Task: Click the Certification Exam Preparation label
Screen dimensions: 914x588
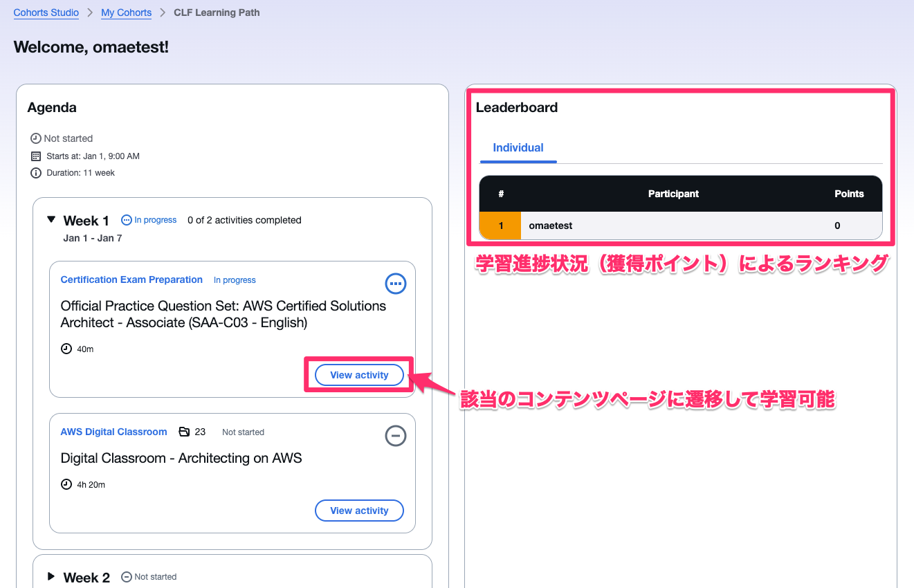Action: click(x=131, y=279)
